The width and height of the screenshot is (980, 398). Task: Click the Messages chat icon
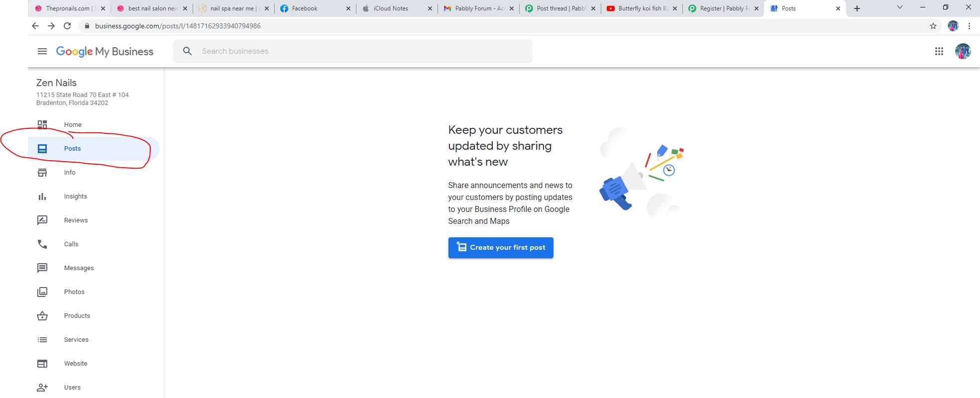coord(42,268)
